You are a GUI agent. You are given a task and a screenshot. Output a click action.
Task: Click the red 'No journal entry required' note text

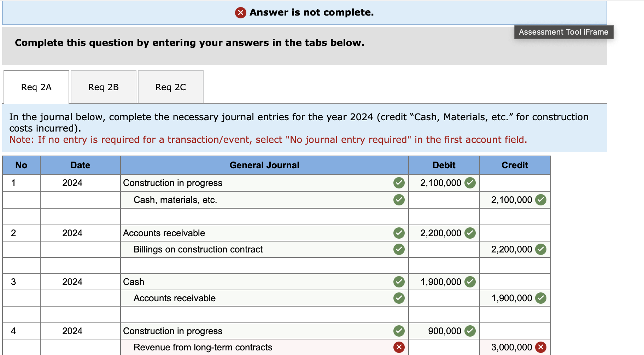(x=268, y=140)
